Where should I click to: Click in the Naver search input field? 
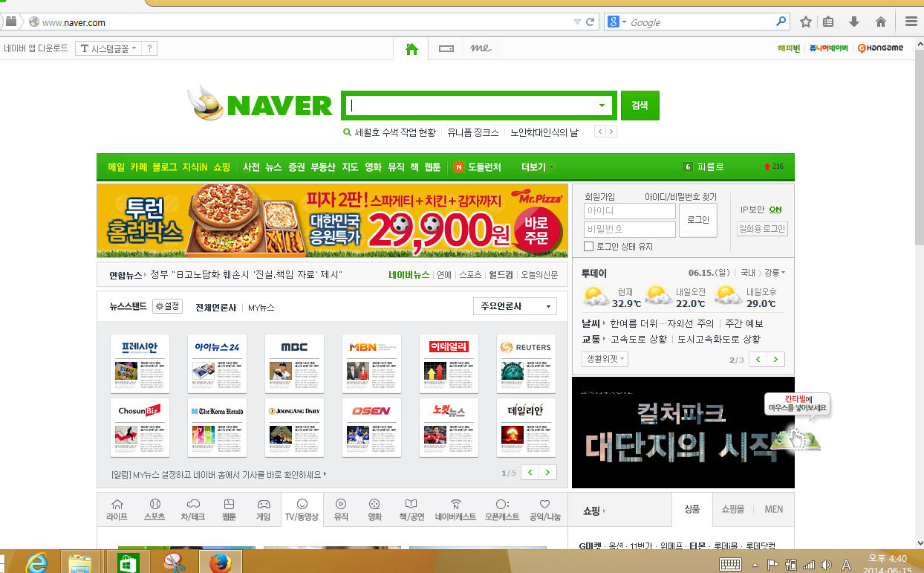click(x=471, y=106)
